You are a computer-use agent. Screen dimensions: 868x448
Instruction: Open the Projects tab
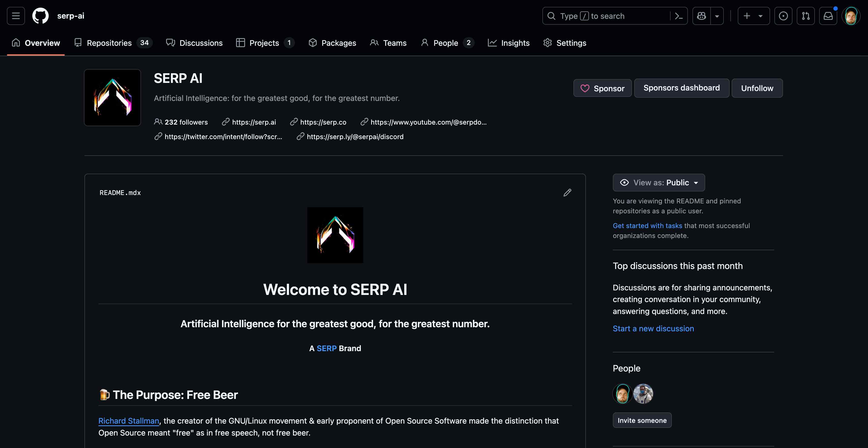[266, 43]
